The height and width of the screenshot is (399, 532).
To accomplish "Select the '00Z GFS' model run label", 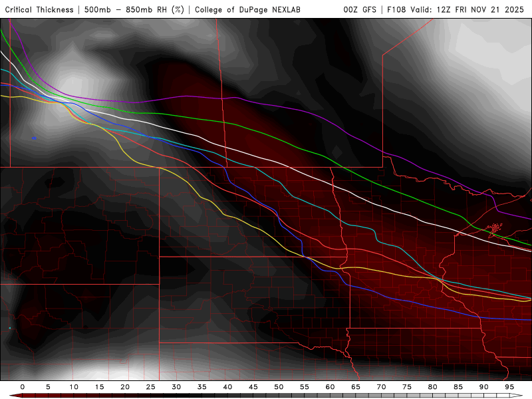I will pos(360,9).
